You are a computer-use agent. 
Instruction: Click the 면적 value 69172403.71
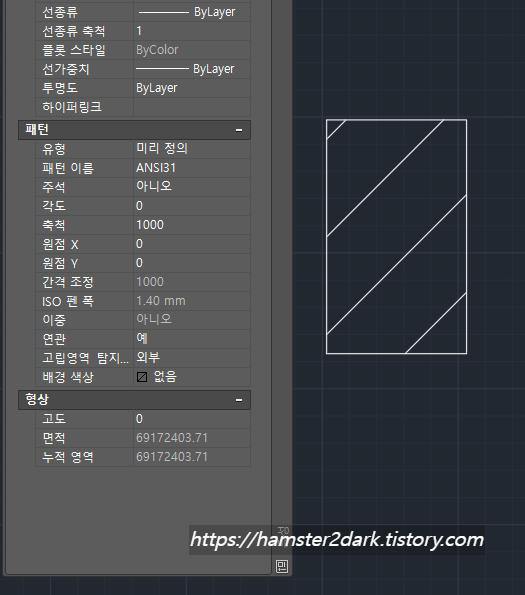tap(192, 438)
